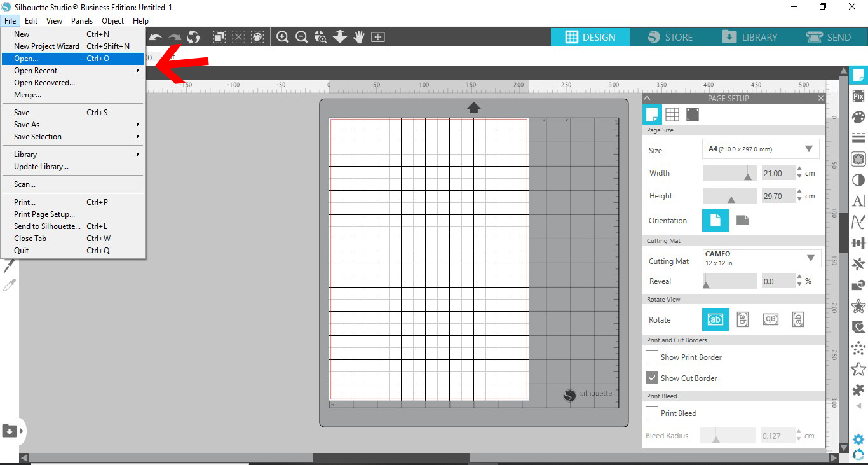Open the Line Style panel icon

(858, 138)
